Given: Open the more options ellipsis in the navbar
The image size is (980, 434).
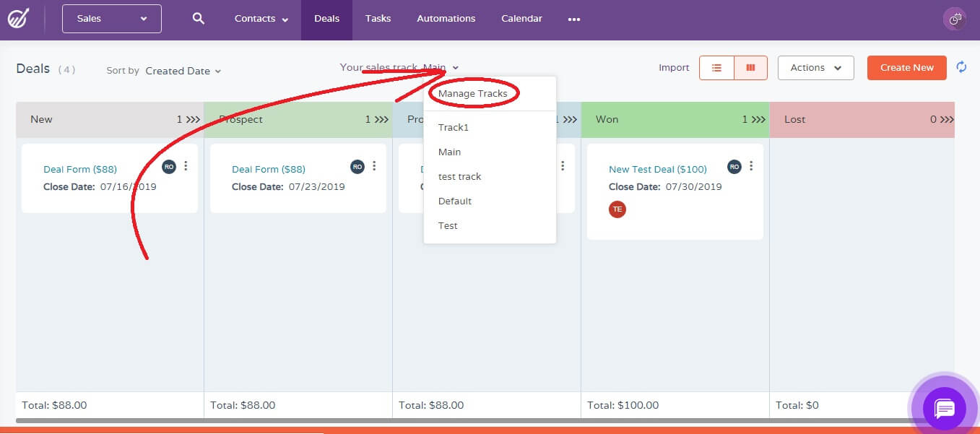Looking at the screenshot, I should (x=573, y=19).
